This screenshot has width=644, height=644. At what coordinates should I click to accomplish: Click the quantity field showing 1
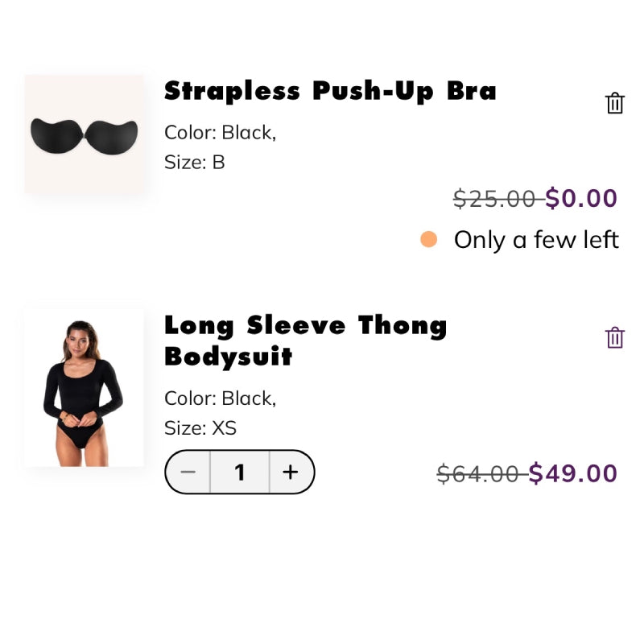(x=239, y=472)
